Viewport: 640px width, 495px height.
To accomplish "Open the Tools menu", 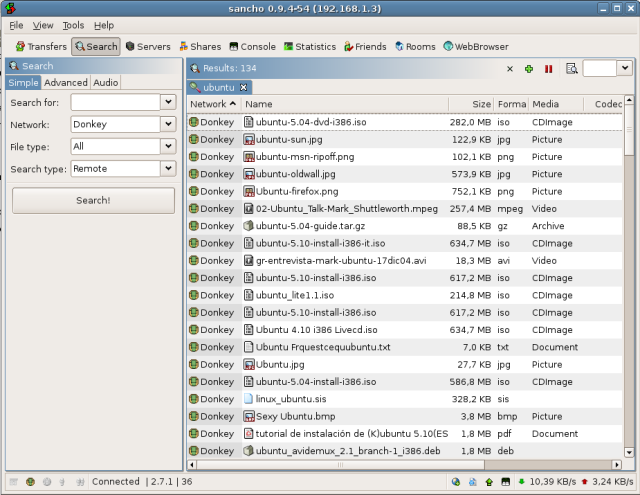I will click(x=73, y=25).
